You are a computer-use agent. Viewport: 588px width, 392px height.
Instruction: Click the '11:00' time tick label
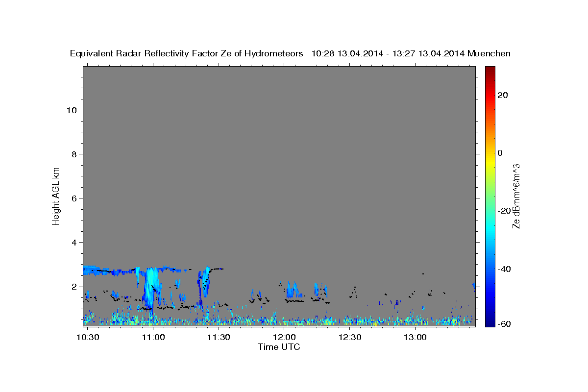tap(153, 338)
